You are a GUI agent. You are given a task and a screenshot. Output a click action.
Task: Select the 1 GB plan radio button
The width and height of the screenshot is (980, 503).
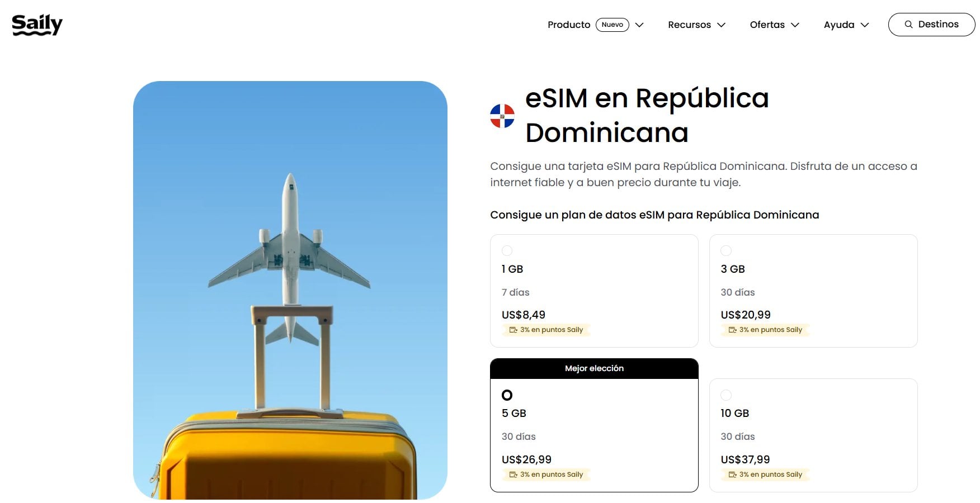click(507, 250)
